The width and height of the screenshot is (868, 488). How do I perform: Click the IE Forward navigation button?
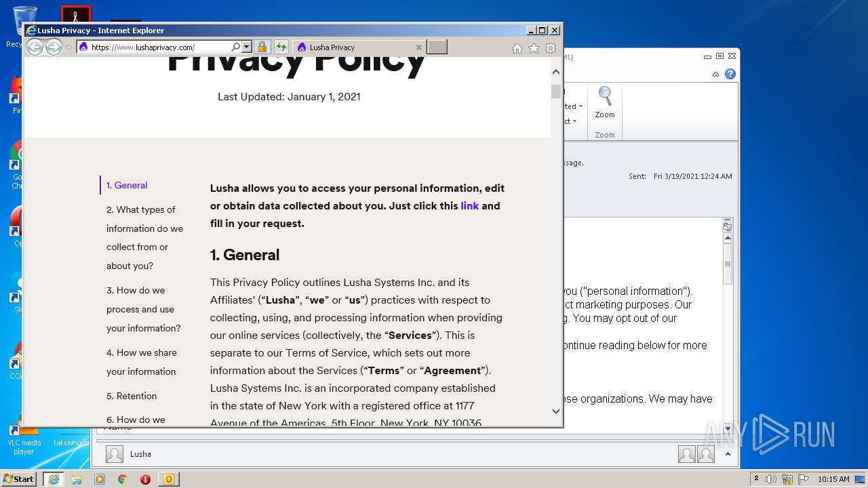pos(54,47)
